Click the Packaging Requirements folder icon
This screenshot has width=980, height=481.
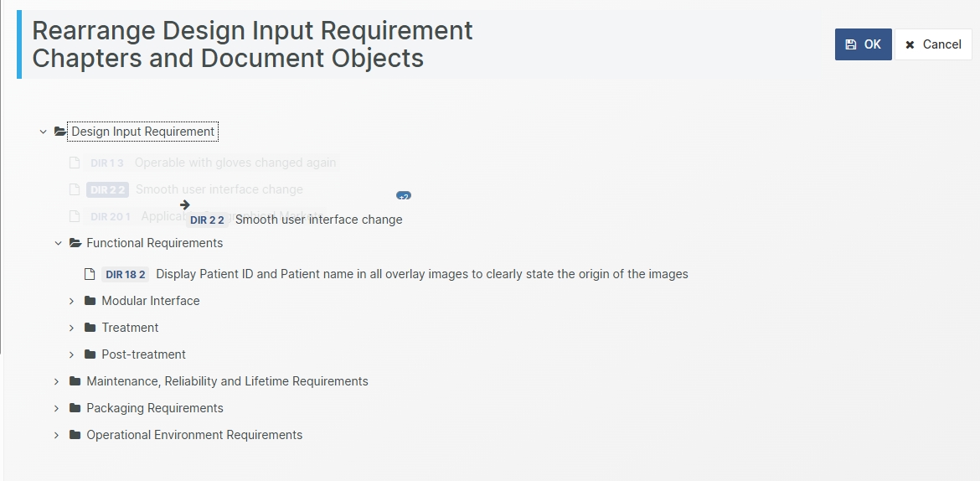(x=75, y=408)
